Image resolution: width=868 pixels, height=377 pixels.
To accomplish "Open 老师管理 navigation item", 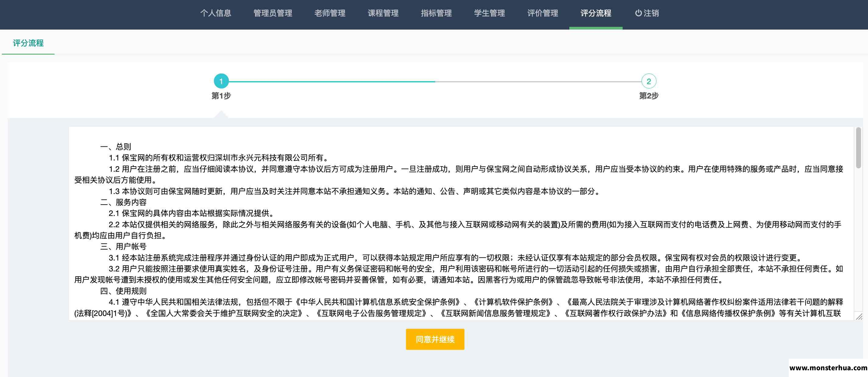I will [330, 13].
